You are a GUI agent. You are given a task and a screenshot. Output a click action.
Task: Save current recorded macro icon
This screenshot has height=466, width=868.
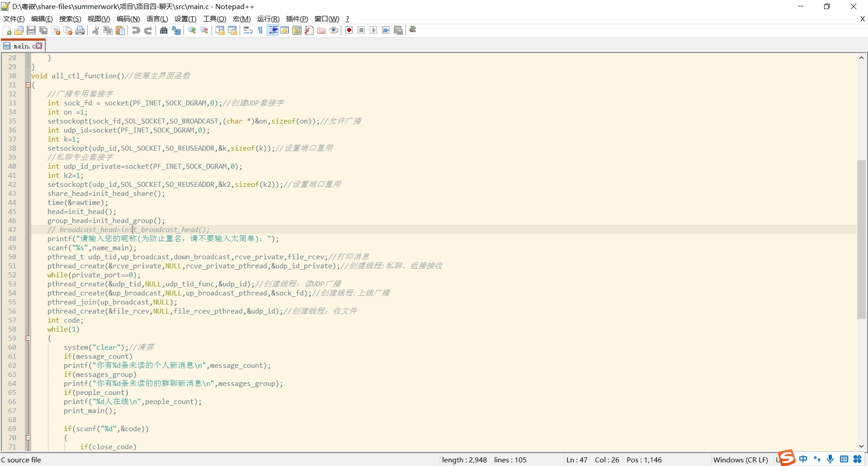(x=398, y=30)
